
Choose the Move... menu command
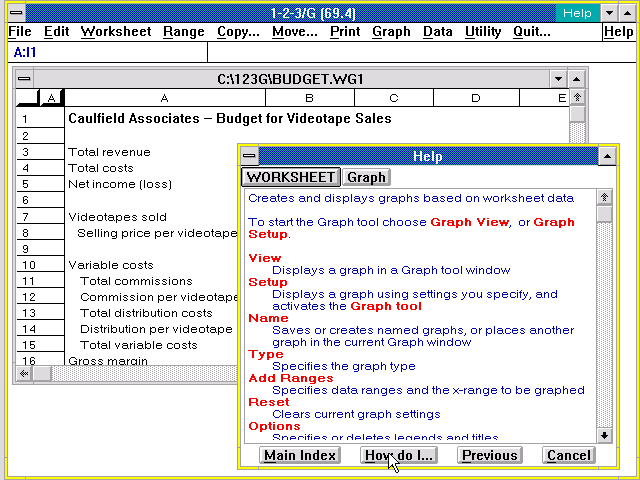pyautogui.click(x=295, y=32)
